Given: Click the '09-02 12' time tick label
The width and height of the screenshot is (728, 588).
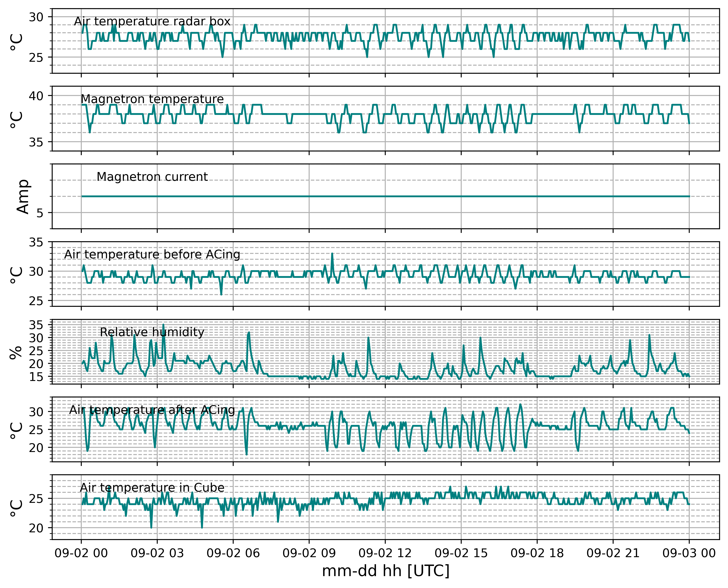Looking at the screenshot, I should pos(385,553).
